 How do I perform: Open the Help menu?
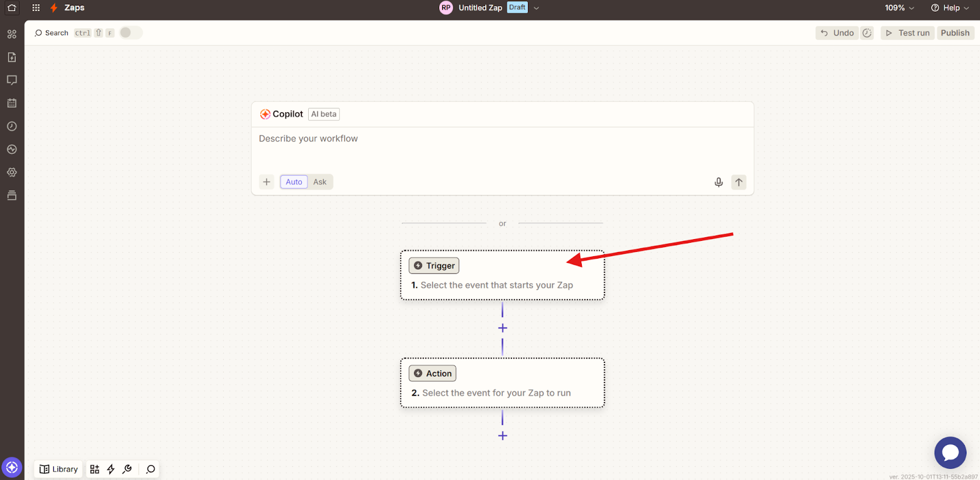click(950, 8)
